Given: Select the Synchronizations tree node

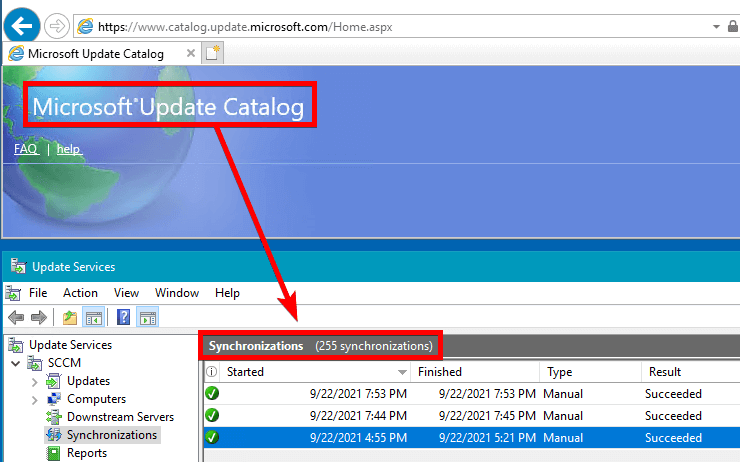Looking at the screenshot, I should click(x=112, y=435).
